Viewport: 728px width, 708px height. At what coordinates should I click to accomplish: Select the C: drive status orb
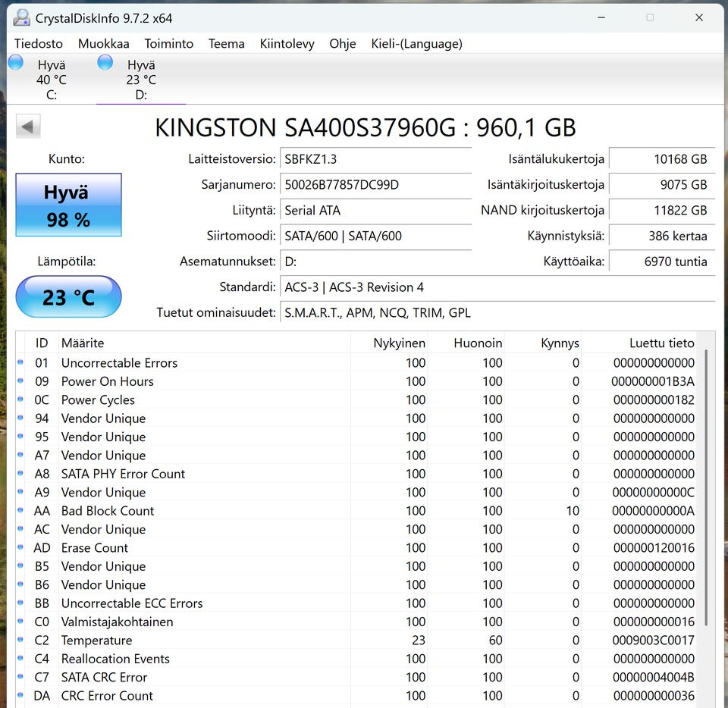tap(16, 63)
